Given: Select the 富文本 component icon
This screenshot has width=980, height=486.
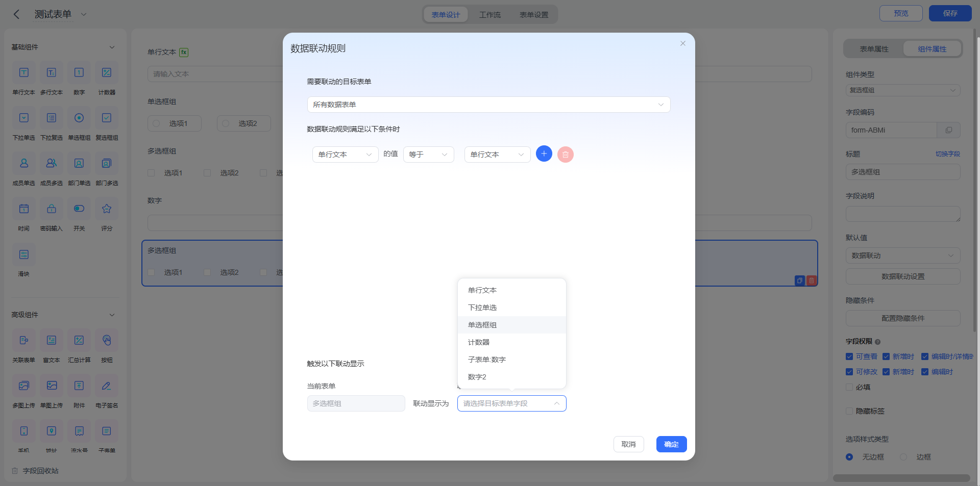Looking at the screenshot, I should pyautogui.click(x=52, y=340).
